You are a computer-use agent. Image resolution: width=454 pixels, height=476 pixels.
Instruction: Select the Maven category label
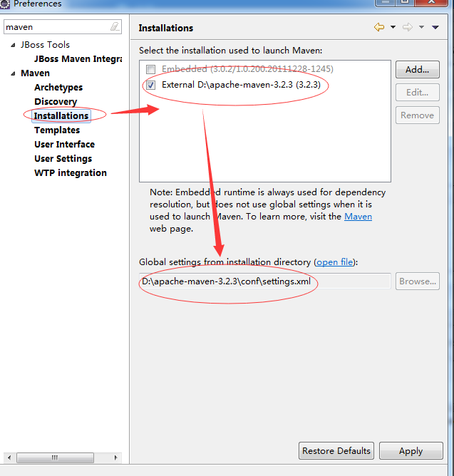click(35, 73)
